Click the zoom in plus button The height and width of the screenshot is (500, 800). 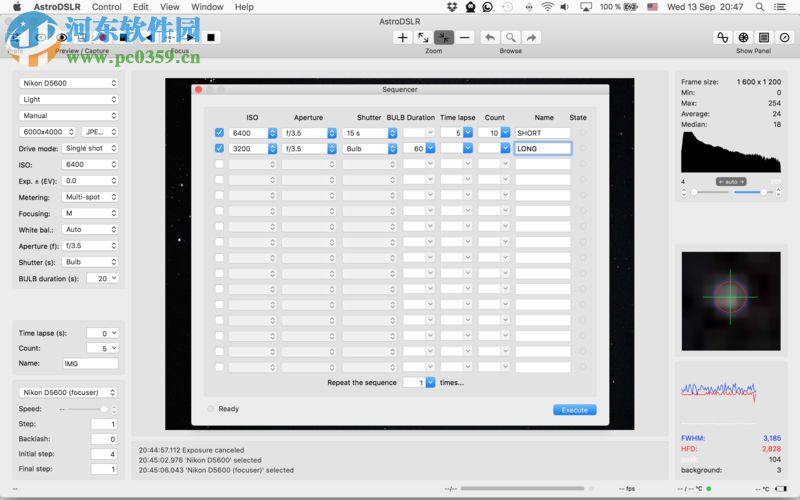coord(403,37)
